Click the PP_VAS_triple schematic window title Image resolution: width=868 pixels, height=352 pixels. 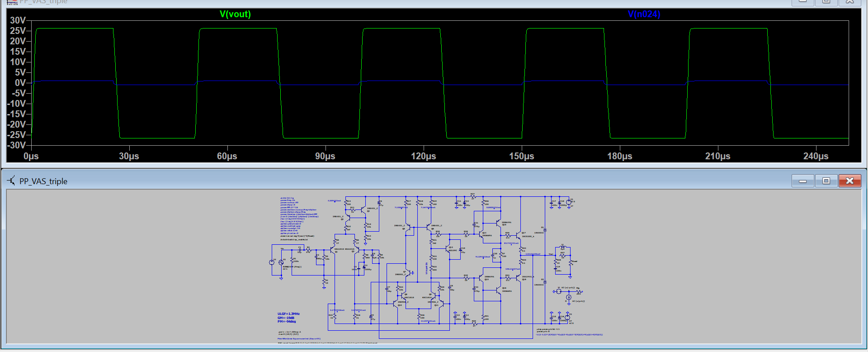pos(43,181)
